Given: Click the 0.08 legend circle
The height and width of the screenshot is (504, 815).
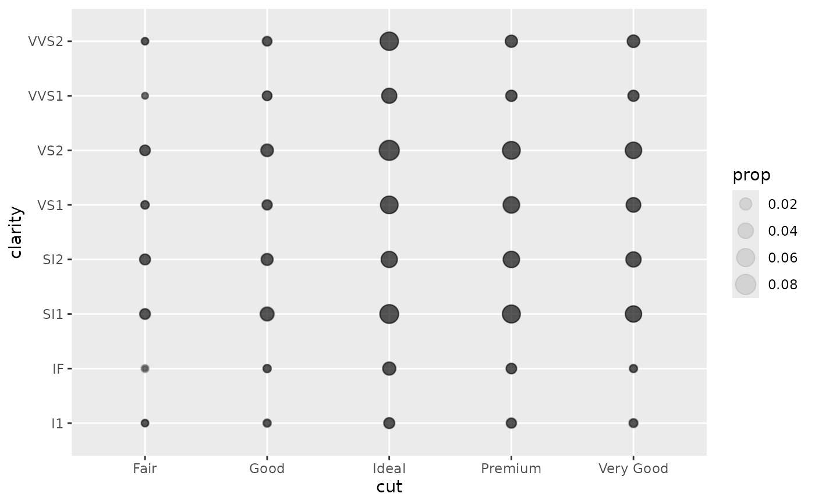Looking at the screenshot, I should click(746, 285).
